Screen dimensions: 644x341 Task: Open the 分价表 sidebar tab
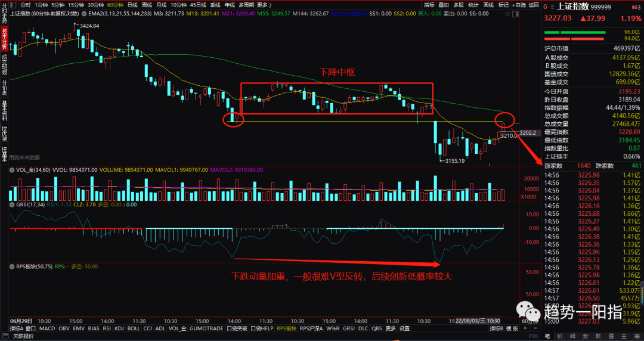click(x=4, y=88)
